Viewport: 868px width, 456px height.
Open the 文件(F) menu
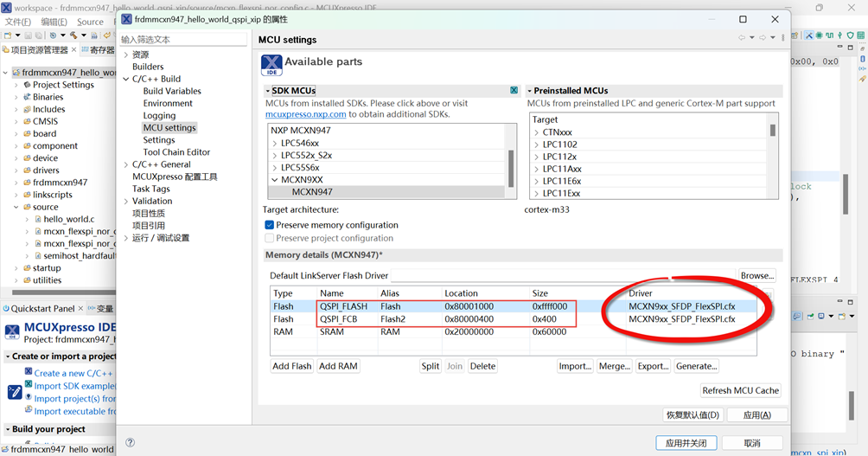click(18, 22)
